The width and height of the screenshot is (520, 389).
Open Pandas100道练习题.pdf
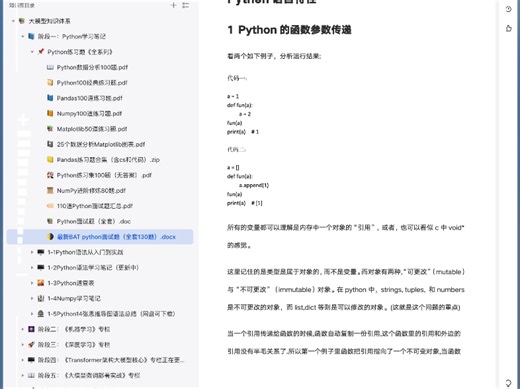[89, 98]
